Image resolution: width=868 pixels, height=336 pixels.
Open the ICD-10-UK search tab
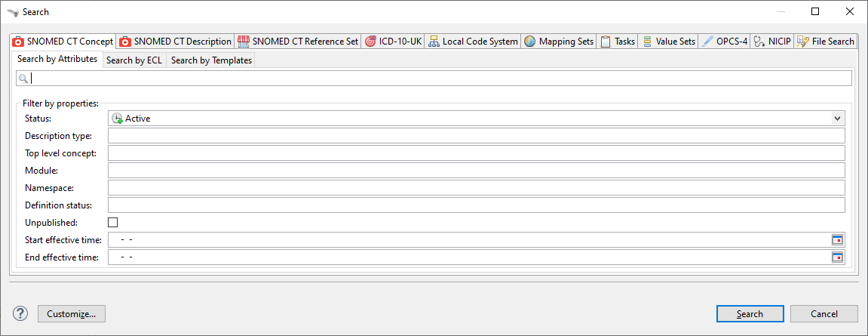pyautogui.click(x=393, y=42)
